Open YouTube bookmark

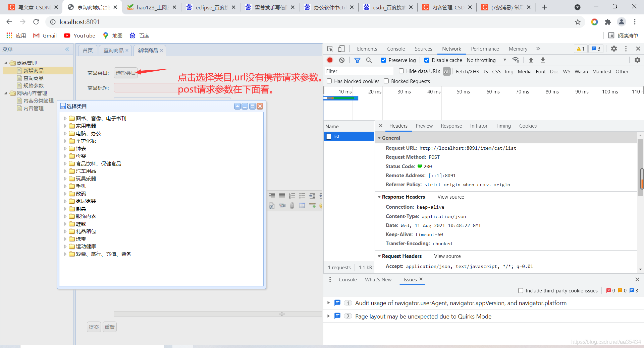pyautogui.click(x=80, y=36)
